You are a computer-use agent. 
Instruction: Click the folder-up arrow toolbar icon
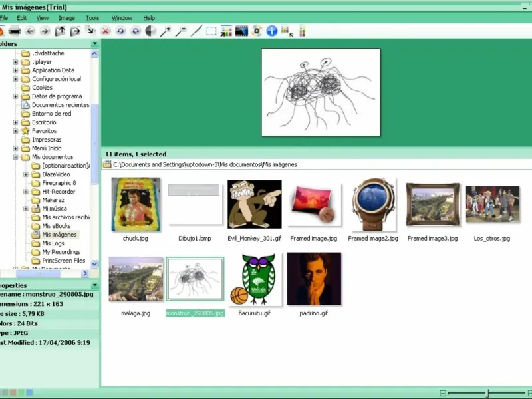click(x=60, y=31)
